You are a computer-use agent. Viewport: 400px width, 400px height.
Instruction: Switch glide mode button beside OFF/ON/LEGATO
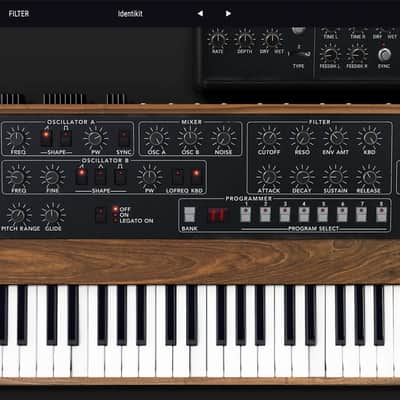tap(100, 215)
